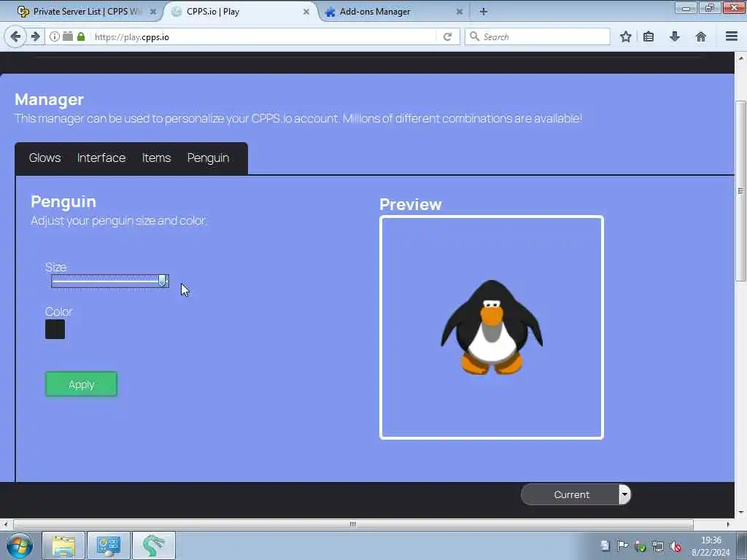Viewport: 747px width, 560px height.
Task: Open the green dragon taskbar application
Action: (153, 545)
